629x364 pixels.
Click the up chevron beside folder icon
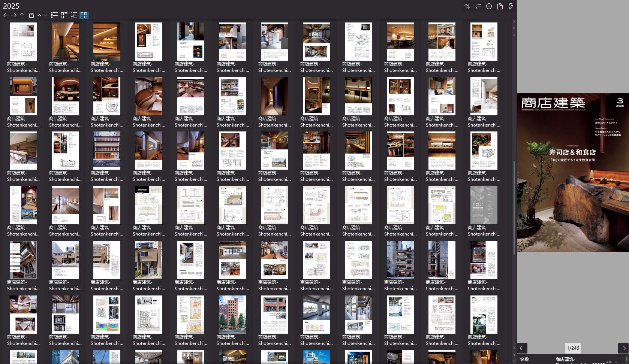pyautogui.click(x=39, y=15)
